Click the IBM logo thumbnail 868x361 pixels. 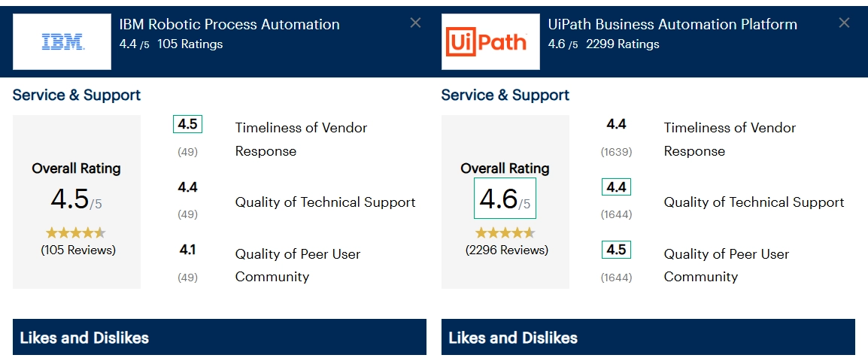pyautogui.click(x=62, y=41)
